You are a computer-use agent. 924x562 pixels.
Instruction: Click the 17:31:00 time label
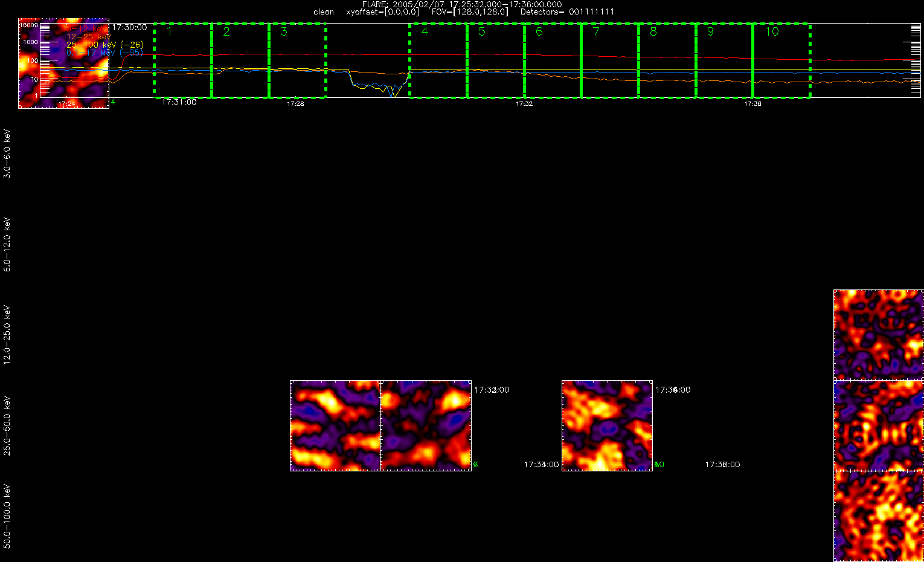179,102
